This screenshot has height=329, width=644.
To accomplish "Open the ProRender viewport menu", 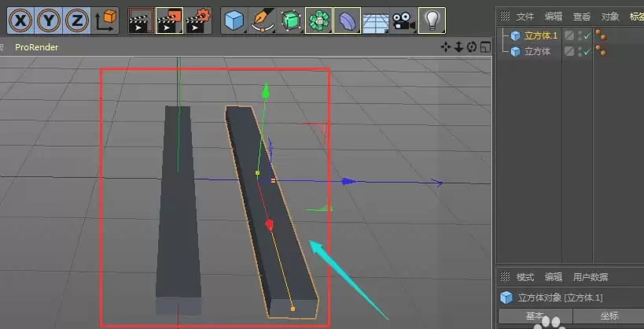I will [36, 47].
